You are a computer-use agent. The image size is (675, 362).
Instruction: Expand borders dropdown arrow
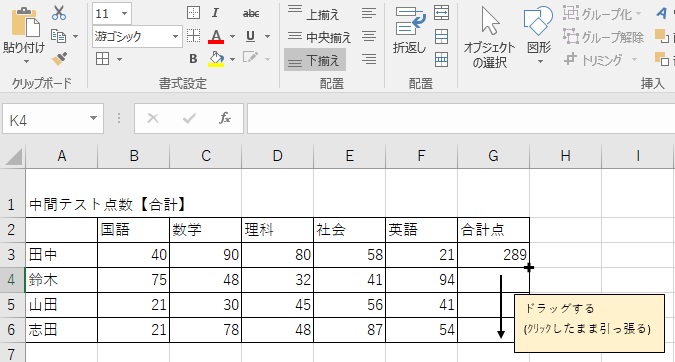point(119,59)
